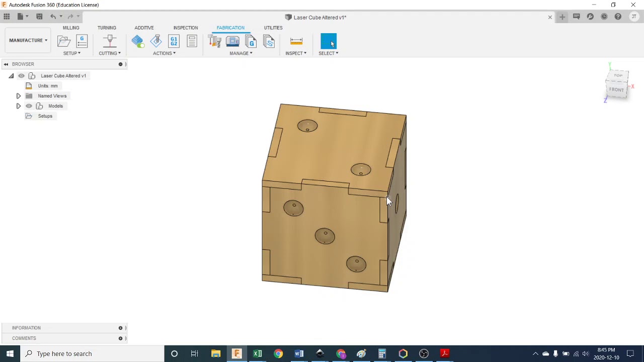The height and width of the screenshot is (362, 644).
Task: Expand the INFORMATION panel plus button
Action: click(120, 328)
